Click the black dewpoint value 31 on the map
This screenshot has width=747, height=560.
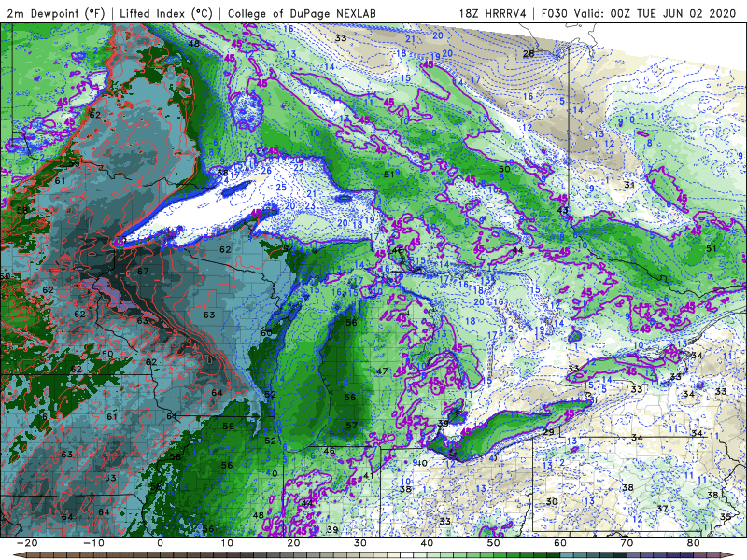pos(629,185)
